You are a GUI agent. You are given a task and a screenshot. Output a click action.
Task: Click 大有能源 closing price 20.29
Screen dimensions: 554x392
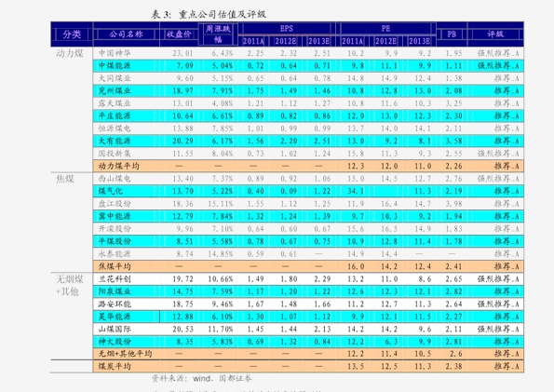pos(183,141)
